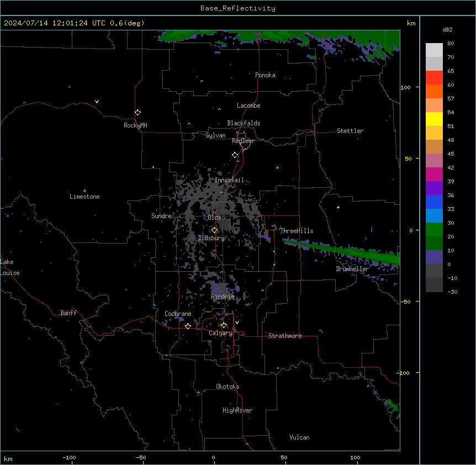This screenshot has width=476, height=465.
Task: Select the bright green 20-30 dBZ swatch
Action: (x=434, y=230)
